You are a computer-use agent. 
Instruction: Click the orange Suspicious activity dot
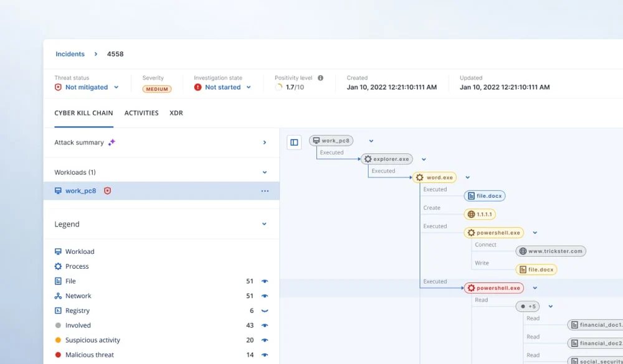58,340
